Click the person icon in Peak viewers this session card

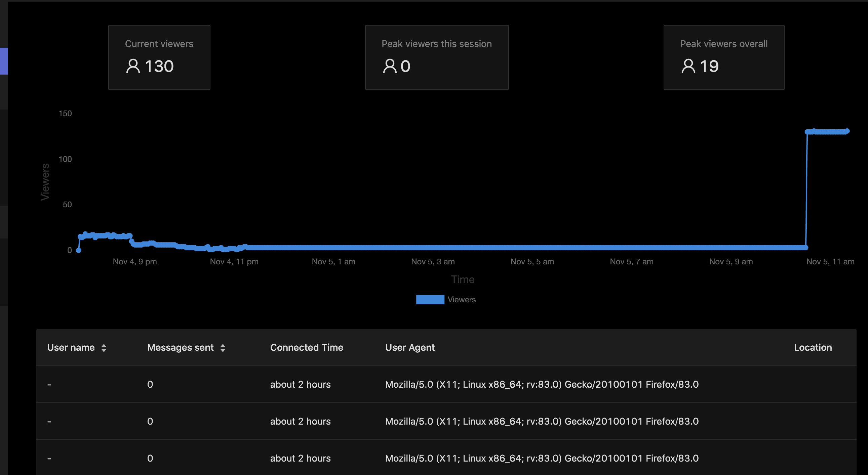point(390,66)
